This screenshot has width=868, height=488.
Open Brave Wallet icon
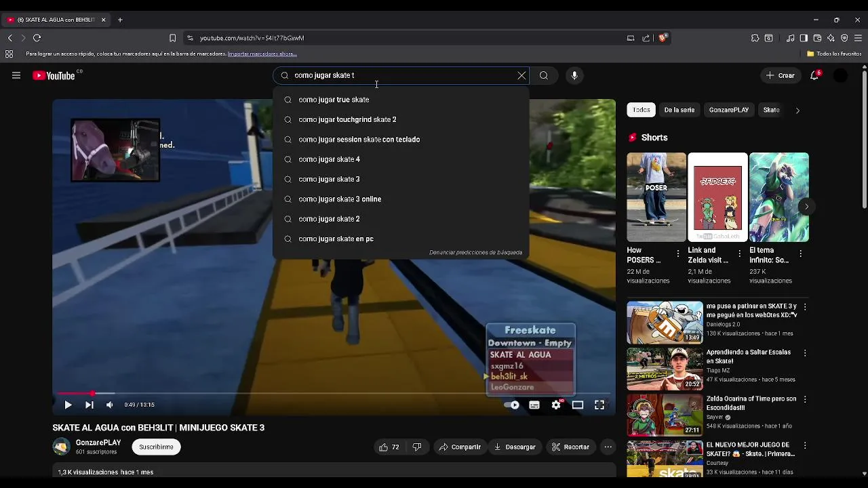[817, 38]
